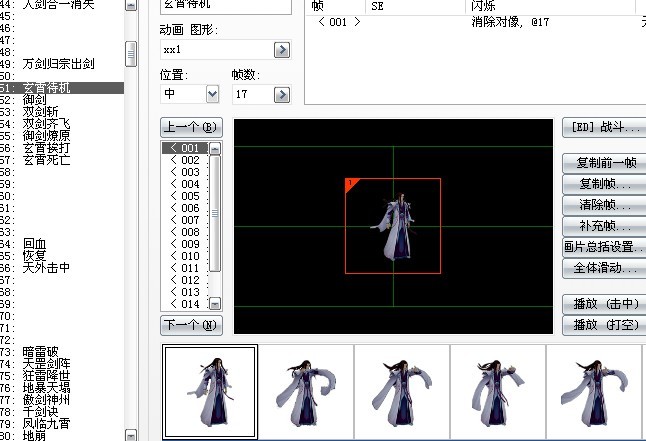Click the 下一个 (N) next button
This screenshot has height=441, width=646.
pyautogui.click(x=191, y=326)
